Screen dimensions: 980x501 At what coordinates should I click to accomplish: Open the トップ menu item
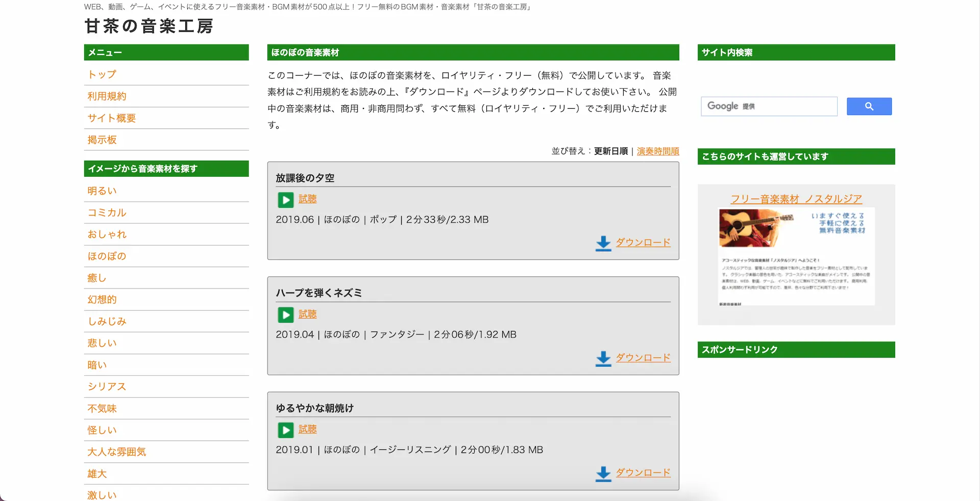tap(102, 75)
